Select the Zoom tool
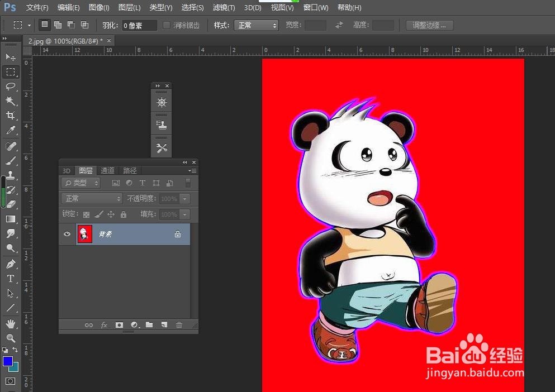The image size is (555, 392). point(11,338)
